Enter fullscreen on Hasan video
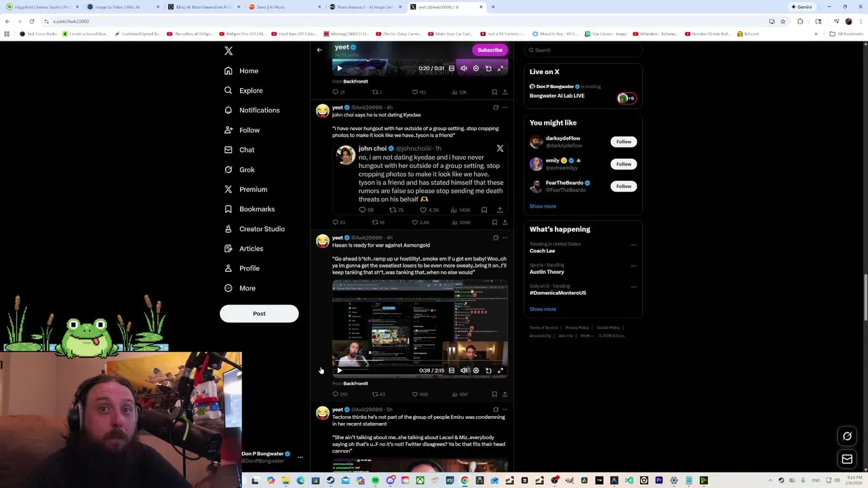868x488 pixels. pyautogui.click(x=500, y=370)
